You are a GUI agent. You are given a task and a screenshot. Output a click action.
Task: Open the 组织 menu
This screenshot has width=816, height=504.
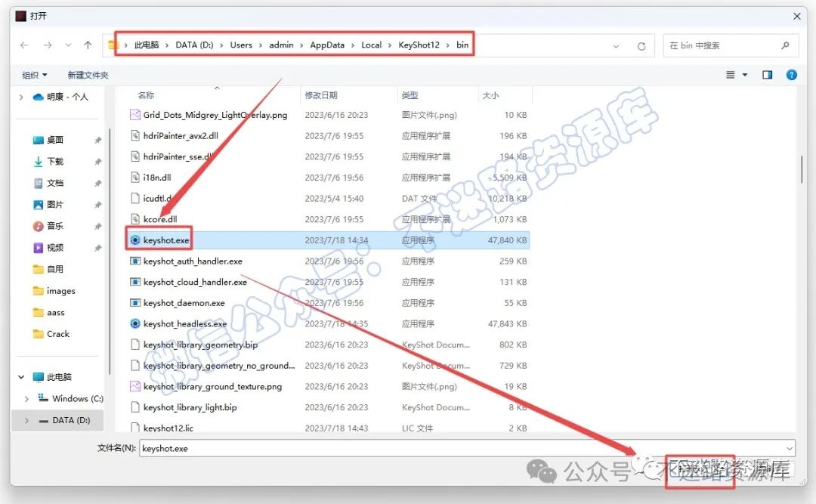click(34, 75)
